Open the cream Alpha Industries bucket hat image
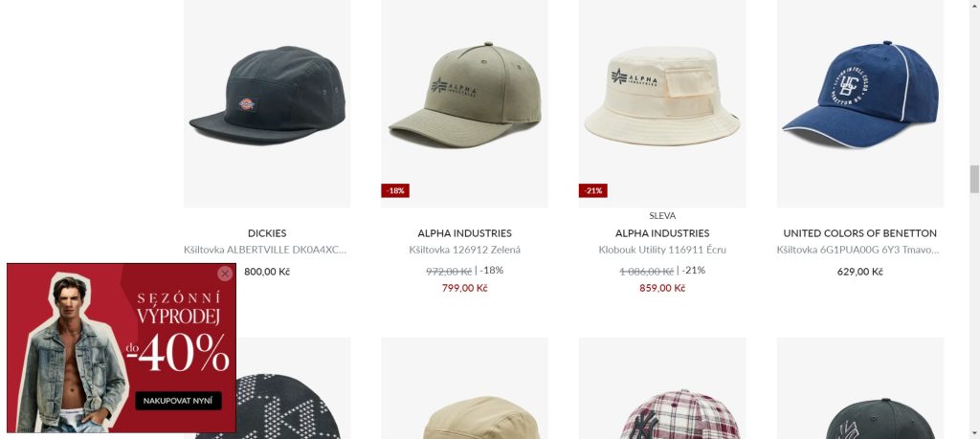980x439 pixels. 662,103
